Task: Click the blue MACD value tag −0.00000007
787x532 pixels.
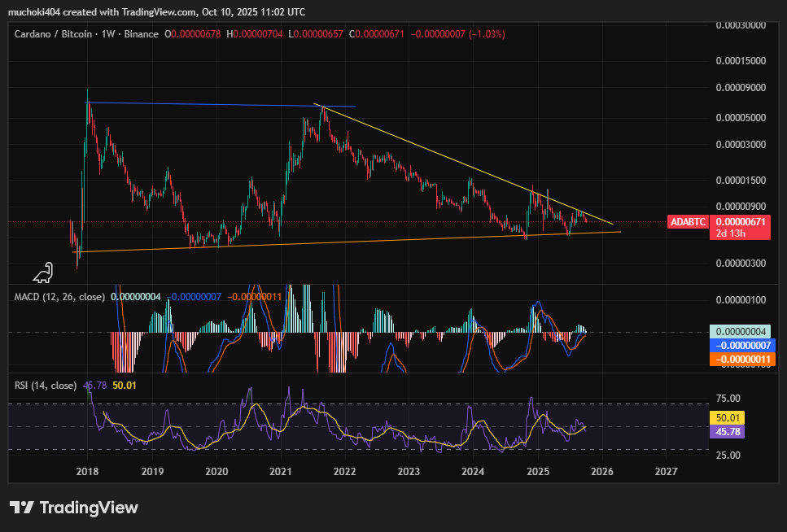Action: (741, 346)
